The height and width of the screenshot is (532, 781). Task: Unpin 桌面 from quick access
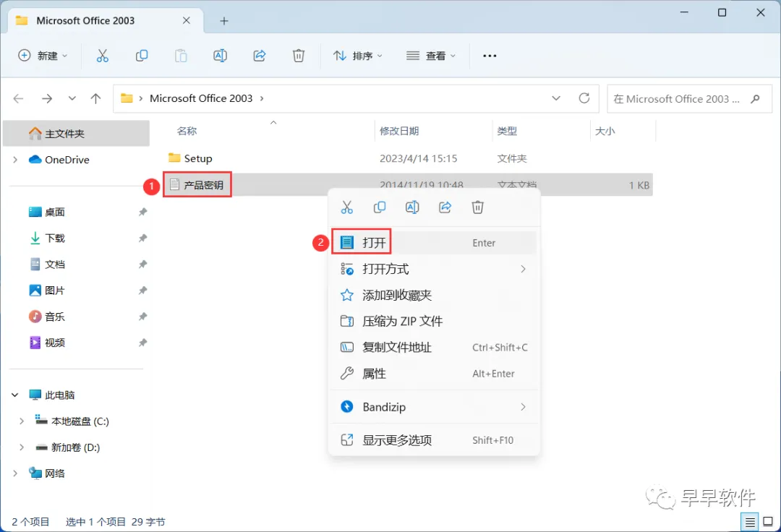click(143, 212)
